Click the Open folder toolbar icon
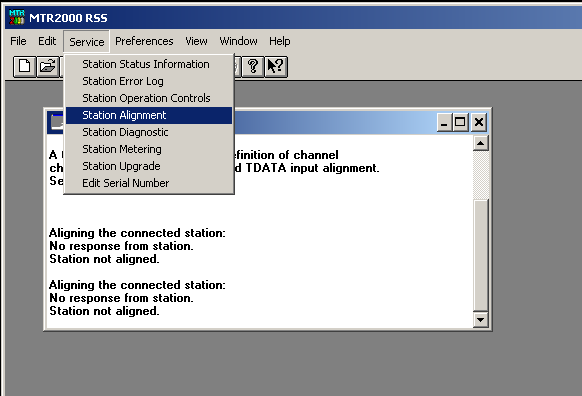 [48, 67]
